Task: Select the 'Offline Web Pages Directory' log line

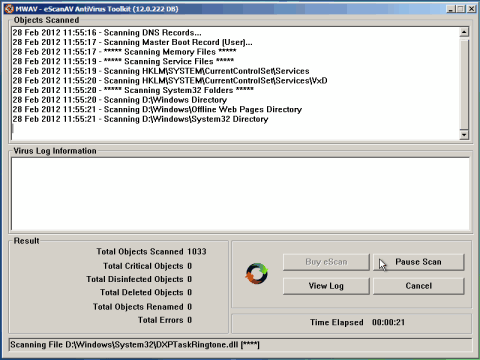Action: (x=157, y=110)
